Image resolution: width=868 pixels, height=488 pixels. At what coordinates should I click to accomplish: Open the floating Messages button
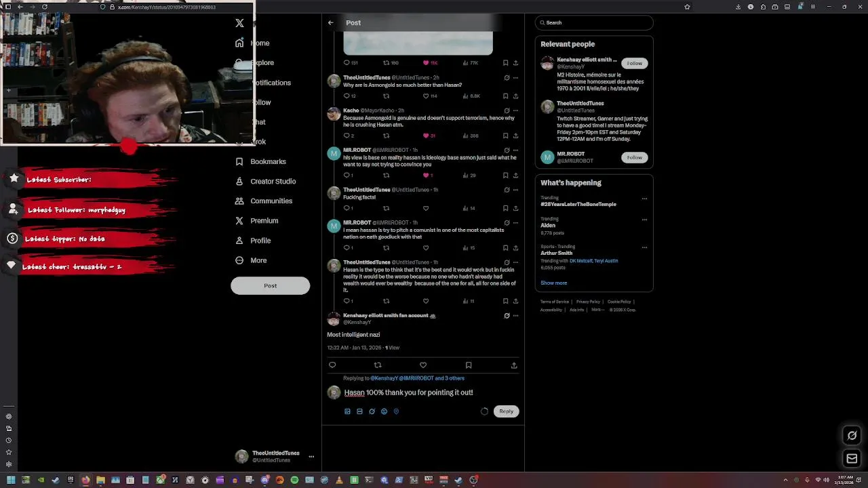pyautogui.click(x=852, y=459)
